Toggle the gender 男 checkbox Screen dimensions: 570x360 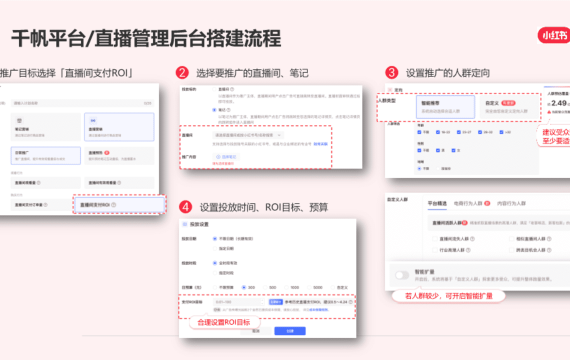(438, 150)
